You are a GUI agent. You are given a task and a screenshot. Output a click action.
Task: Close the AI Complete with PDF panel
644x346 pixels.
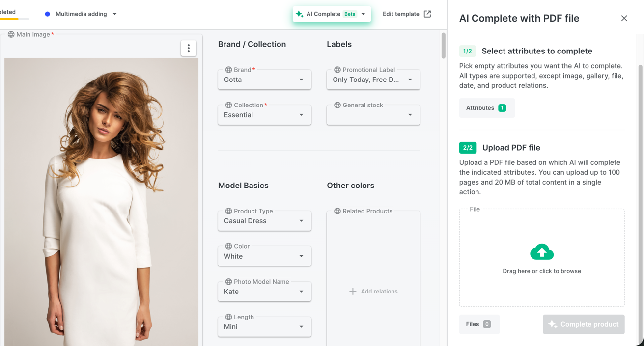point(624,18)
